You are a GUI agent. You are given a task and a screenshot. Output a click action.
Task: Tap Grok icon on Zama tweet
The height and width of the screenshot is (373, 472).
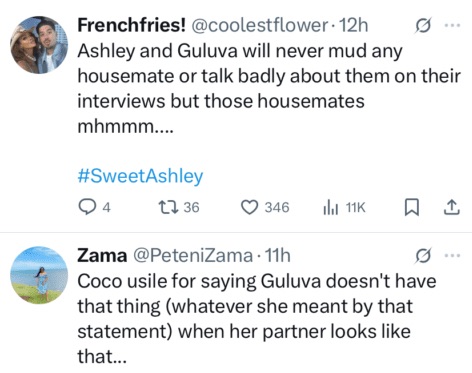(424, 256)
